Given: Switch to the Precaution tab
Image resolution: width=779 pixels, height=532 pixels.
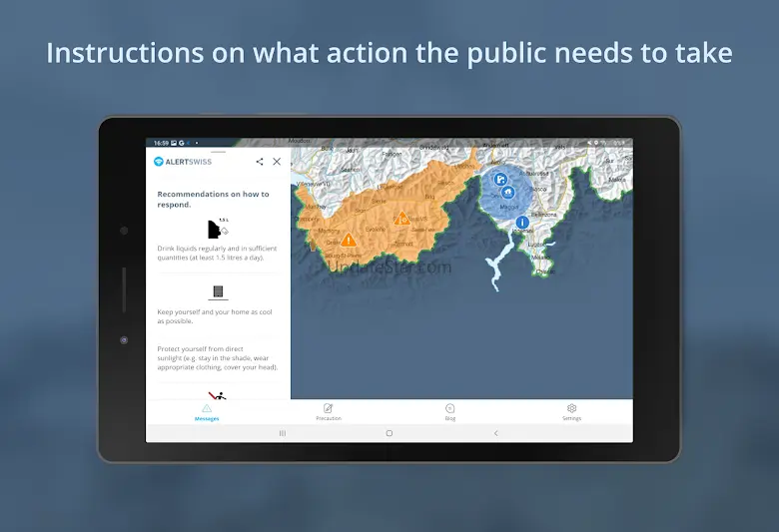Looking at the screenshot, I should pos(329,412).
